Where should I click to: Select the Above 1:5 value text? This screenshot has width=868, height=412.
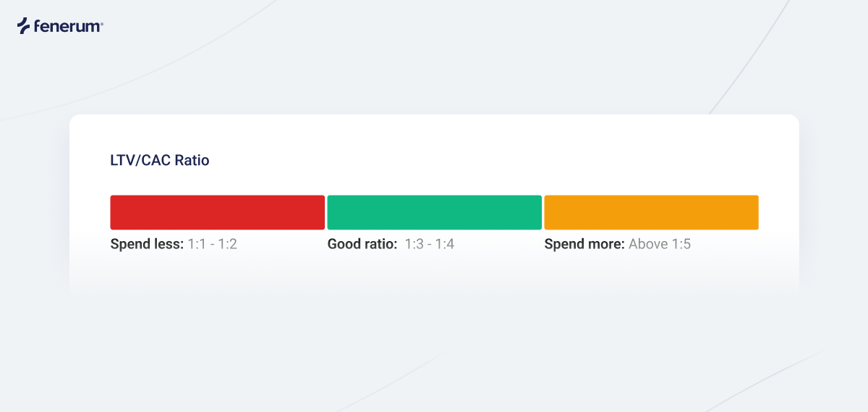(660, 244)
